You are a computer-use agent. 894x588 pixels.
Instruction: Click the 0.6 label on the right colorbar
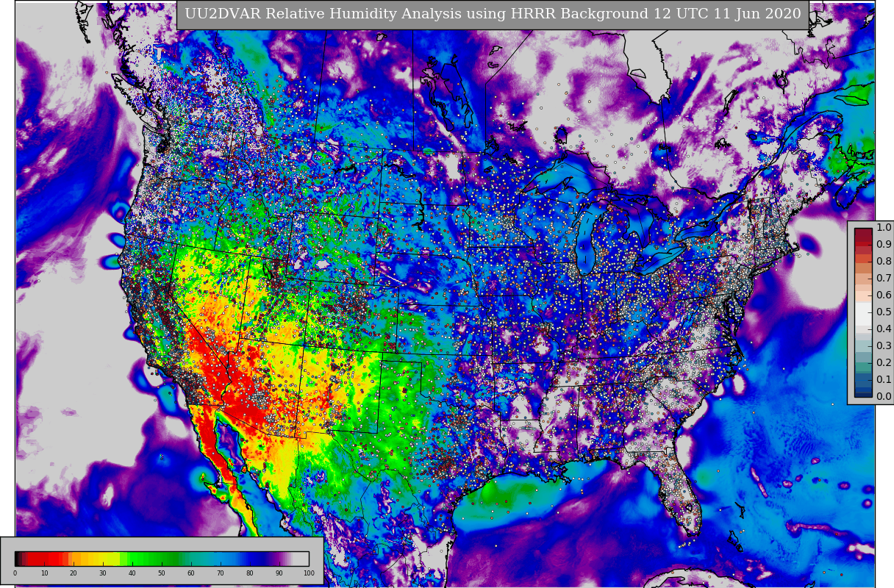[x=884, y=295]
